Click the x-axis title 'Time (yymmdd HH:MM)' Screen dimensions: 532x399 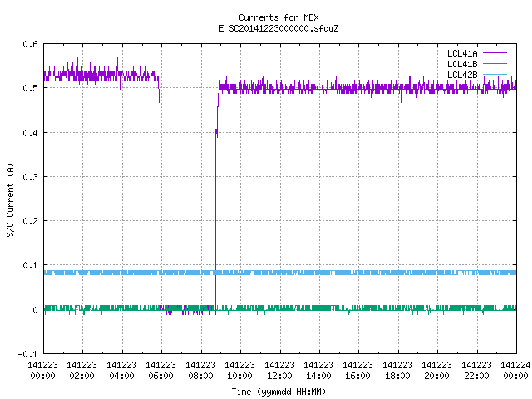click(x=278, y=392)
